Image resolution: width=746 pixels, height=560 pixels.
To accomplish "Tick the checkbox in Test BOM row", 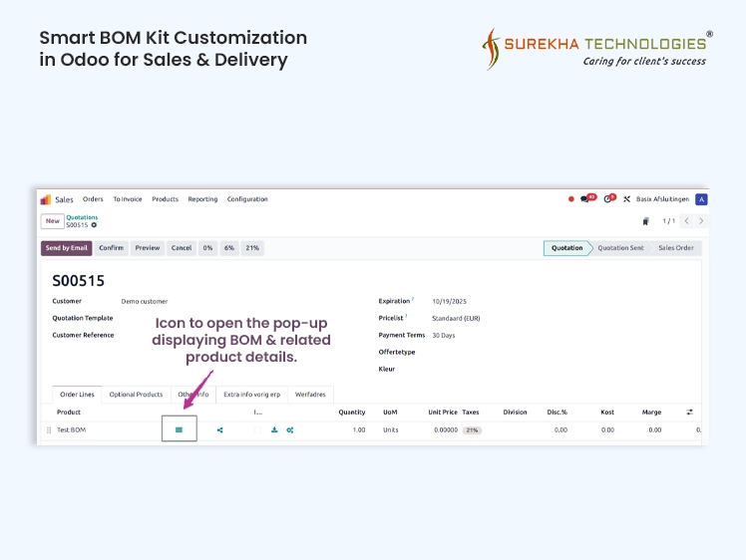I will point(257,430).
